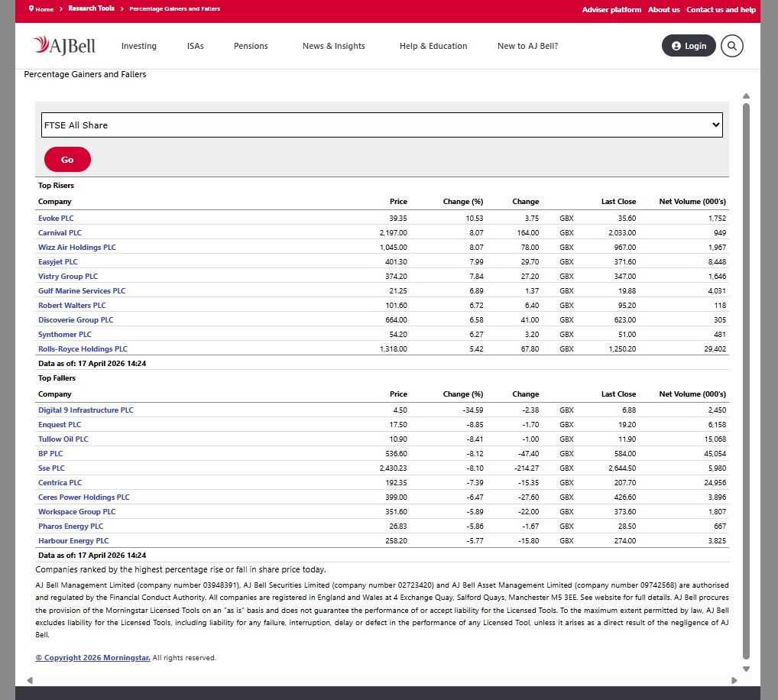This screenshot has width=778, height=700.
Task: Open the Carnival PLC company link
Action: tap(60, 232)
